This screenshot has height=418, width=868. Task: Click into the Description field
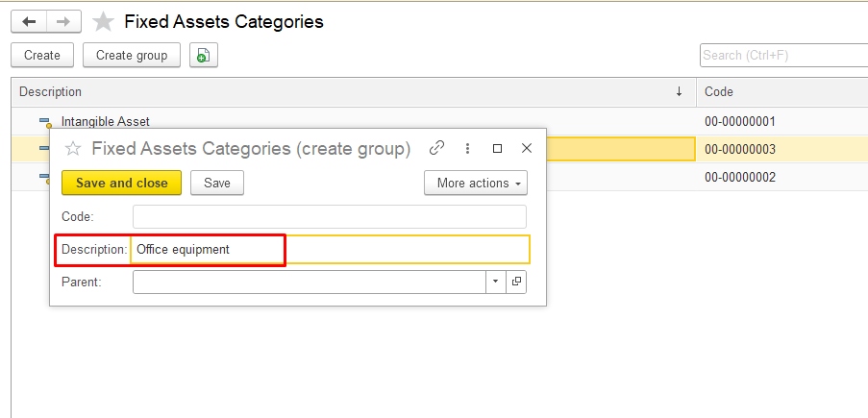pyautogui.click(x=329, y=249)
